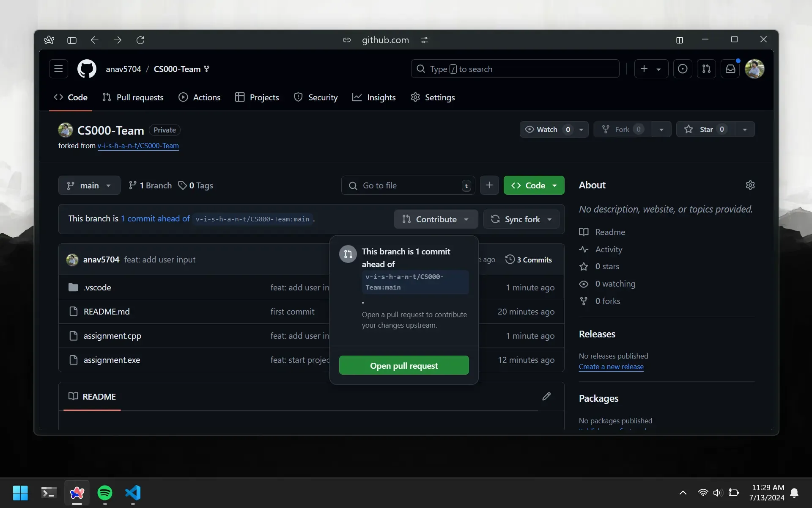812x508 pixels.
Task: Open README.md file
Action: point(107,312)
